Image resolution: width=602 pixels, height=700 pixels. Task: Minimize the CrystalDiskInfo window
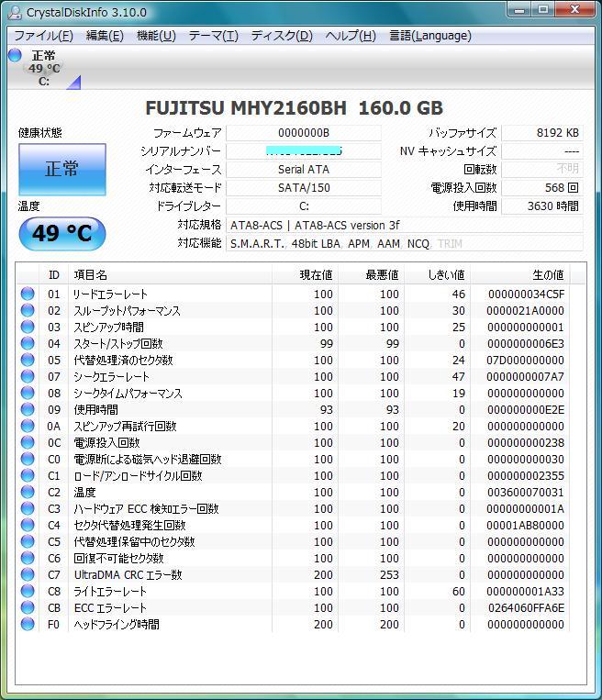coord(519,9)
